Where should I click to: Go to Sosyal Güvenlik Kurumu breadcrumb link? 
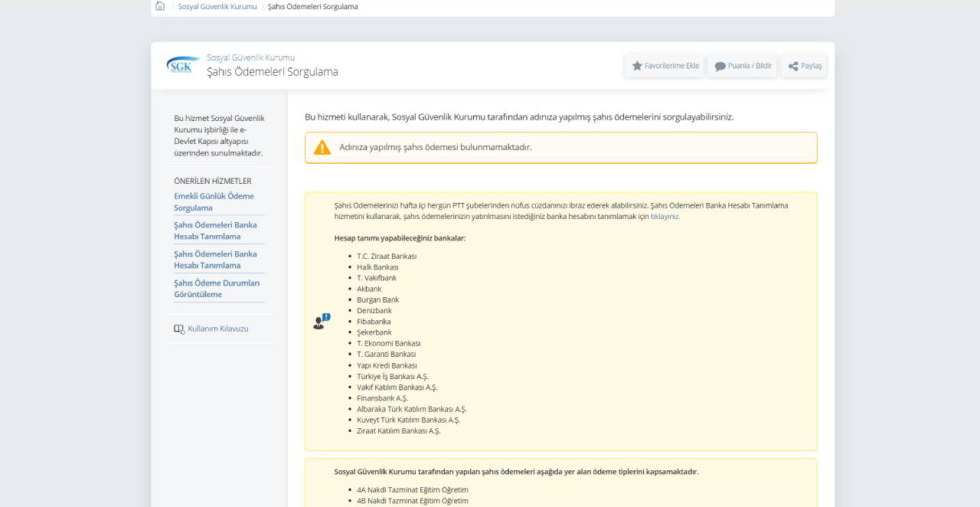pyautogui.click(x=217, y=7)
